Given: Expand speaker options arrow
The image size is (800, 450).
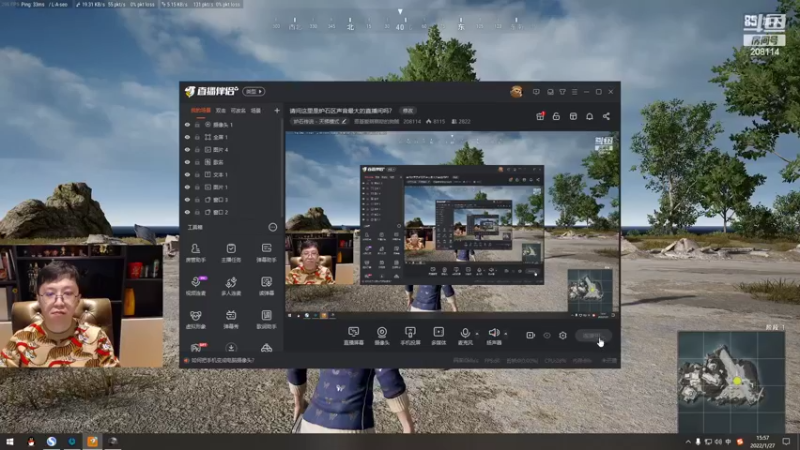Looking at the screenshot, I should point(506,334).
